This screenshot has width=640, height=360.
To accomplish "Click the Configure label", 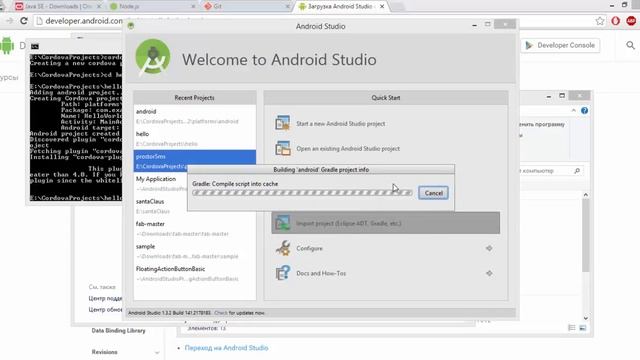I will [x=309, y=248].
